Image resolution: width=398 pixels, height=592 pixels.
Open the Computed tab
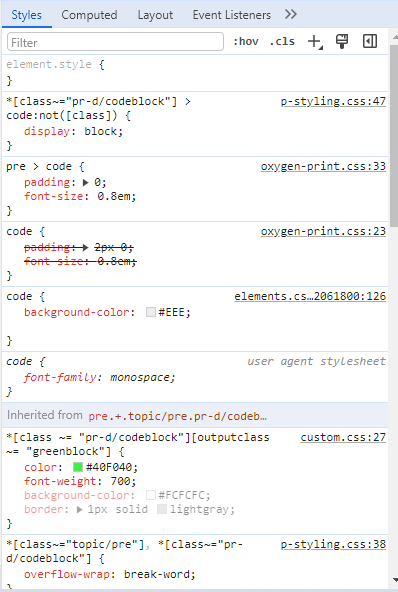click(89, 15)
